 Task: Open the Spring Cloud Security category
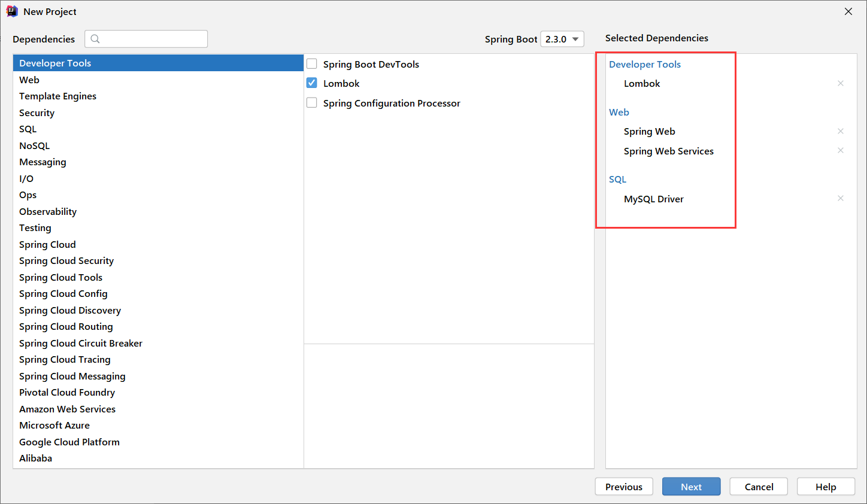pyautogui.click(x=158, y=260)
